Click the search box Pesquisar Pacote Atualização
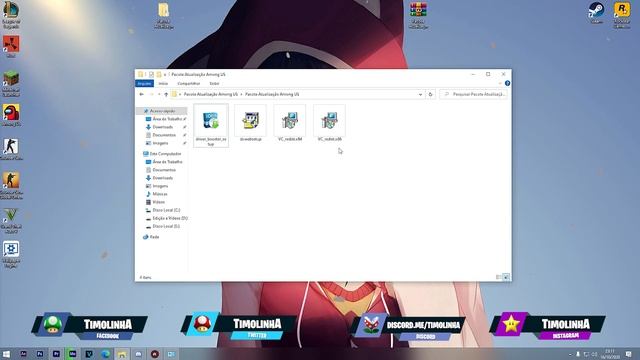 click(x=473, y=94)
